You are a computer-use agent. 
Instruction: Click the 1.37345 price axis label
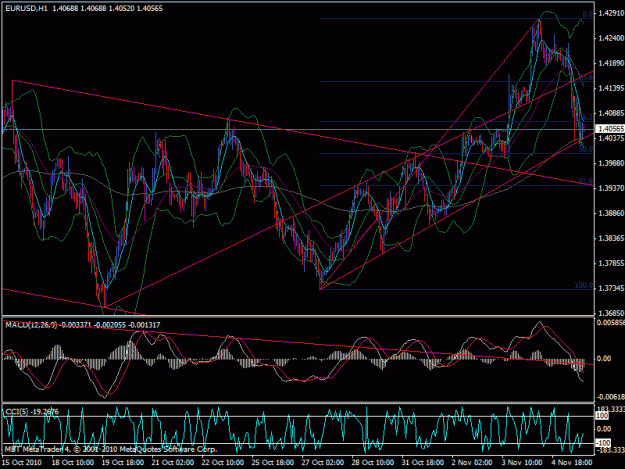(611, 288)
